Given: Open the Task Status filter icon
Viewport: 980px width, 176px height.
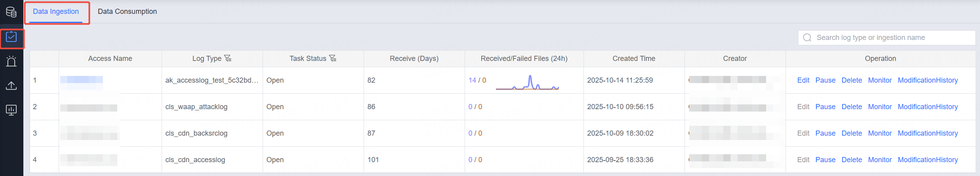Looking at the screenshot, I should (x=333, y=59).
